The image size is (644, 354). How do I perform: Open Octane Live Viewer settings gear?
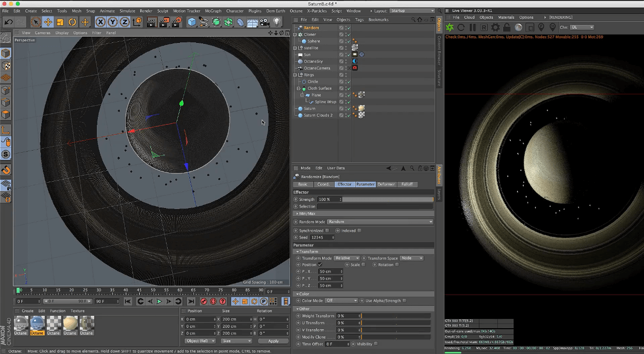pyautogui.click(x=496, y=27)
